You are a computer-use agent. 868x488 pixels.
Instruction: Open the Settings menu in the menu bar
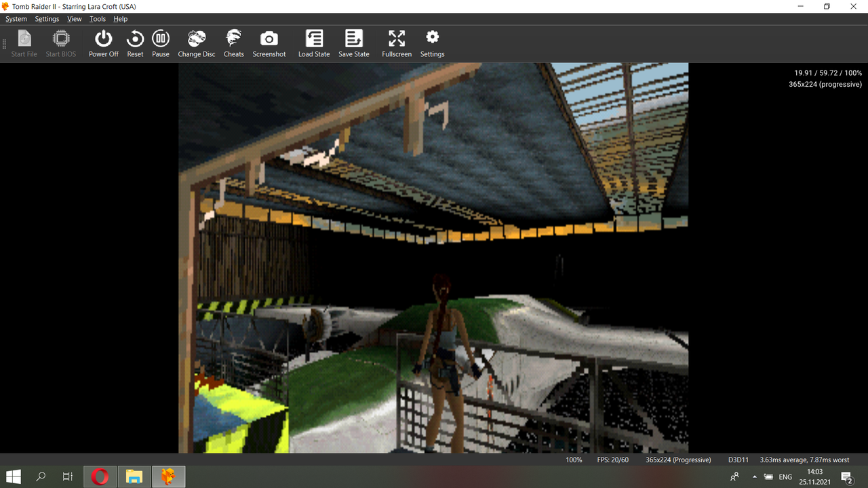coord(47,19)
